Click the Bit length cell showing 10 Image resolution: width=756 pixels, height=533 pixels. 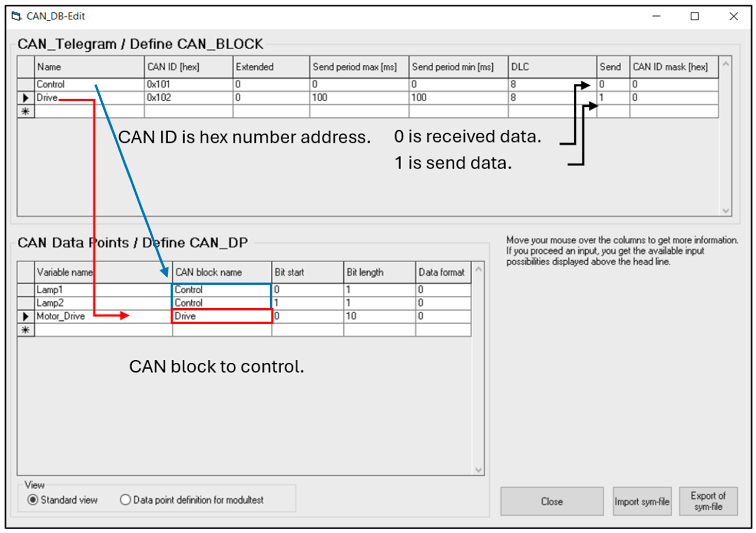pyautogui.click(x=379, y=316)
